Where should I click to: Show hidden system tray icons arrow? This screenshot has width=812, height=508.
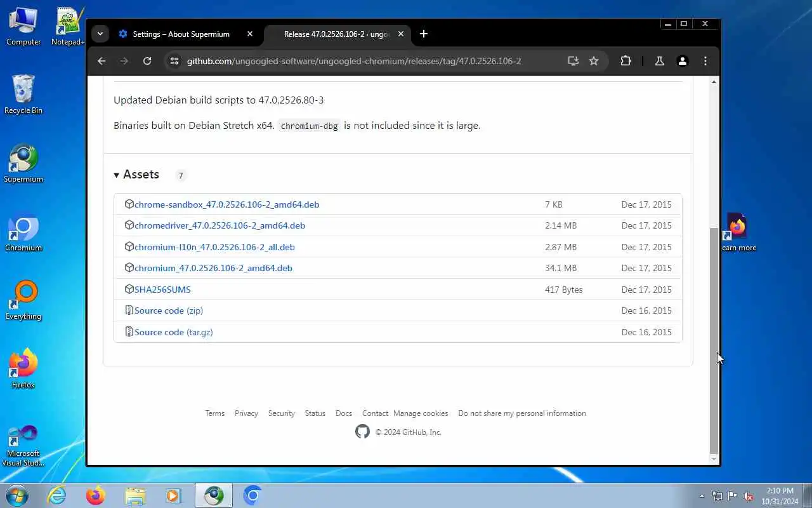click(x=702, y=496)
